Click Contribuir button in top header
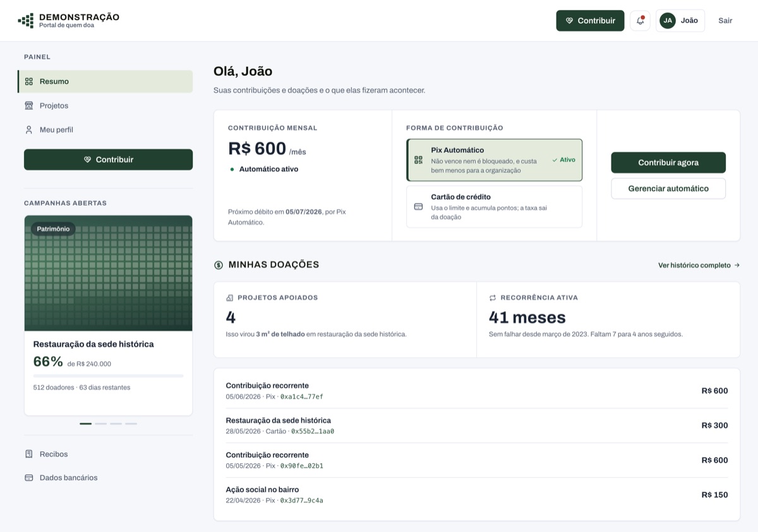The image size is (758, 532). pos(590,20)
